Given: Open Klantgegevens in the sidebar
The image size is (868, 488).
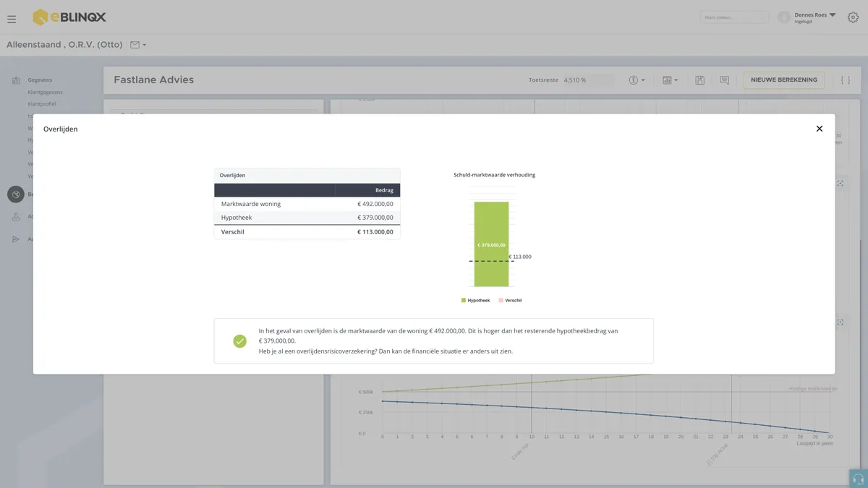Looking at the screenshot, I should coord(45,93).
